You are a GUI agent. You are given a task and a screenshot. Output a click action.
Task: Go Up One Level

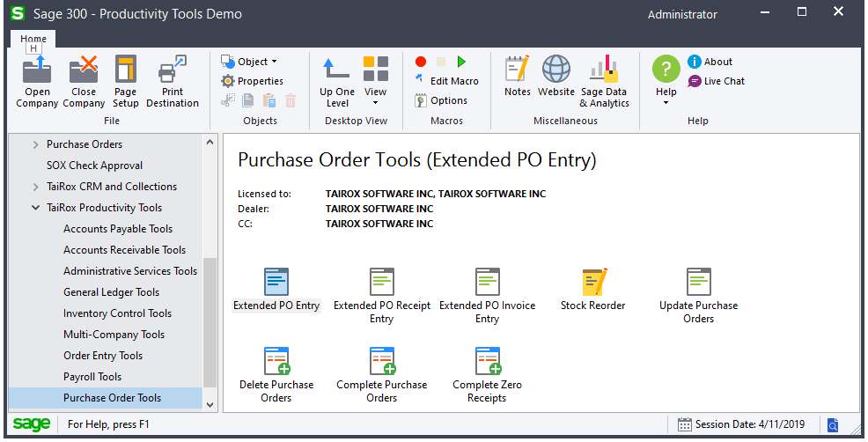pos(337,81)
